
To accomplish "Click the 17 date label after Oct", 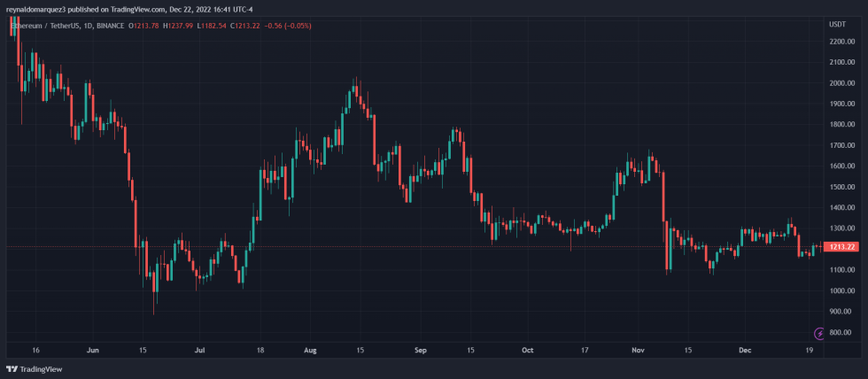I will pyautogui.click(x=585, y=351).
